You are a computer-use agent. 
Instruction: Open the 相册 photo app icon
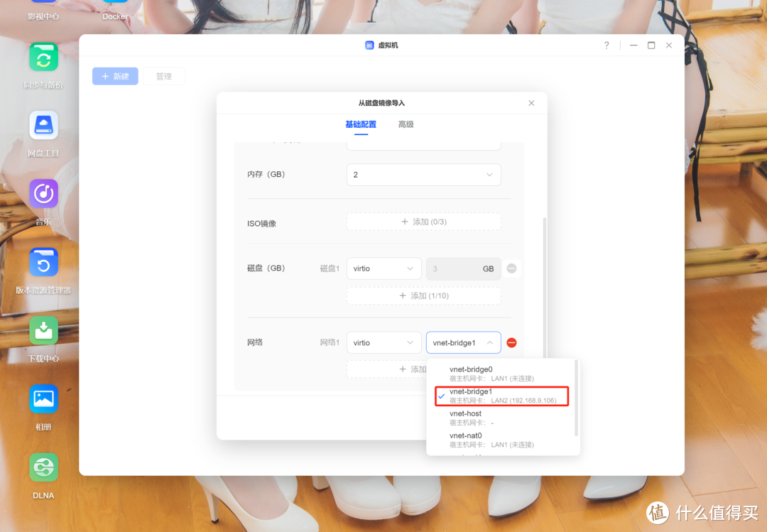pos(43,399)
